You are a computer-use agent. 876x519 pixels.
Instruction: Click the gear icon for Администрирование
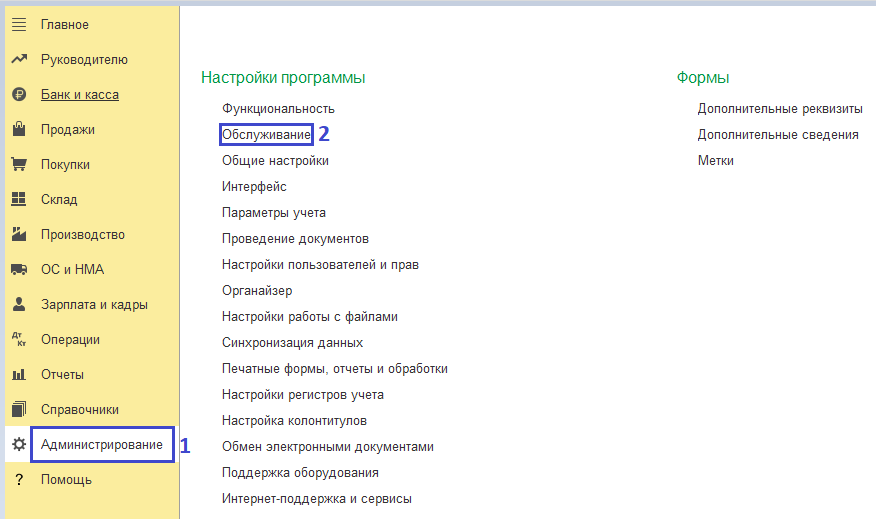[18, 444]
